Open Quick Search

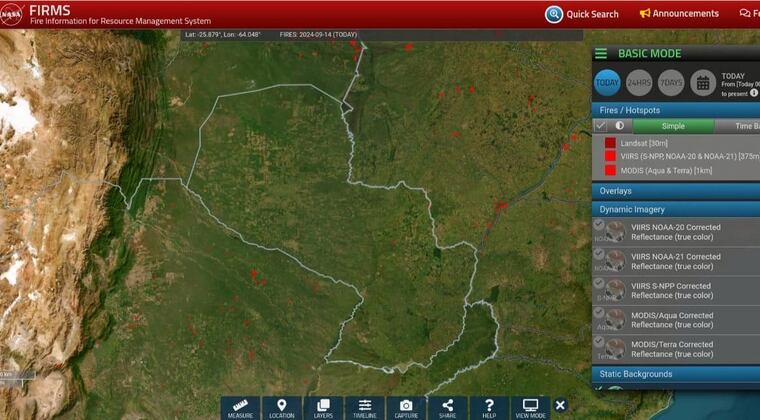(582, 14)
